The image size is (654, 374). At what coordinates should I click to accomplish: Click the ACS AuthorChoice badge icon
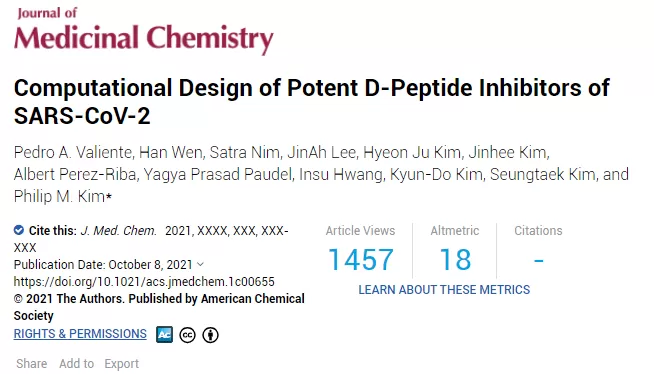click(x=164, y=334)
